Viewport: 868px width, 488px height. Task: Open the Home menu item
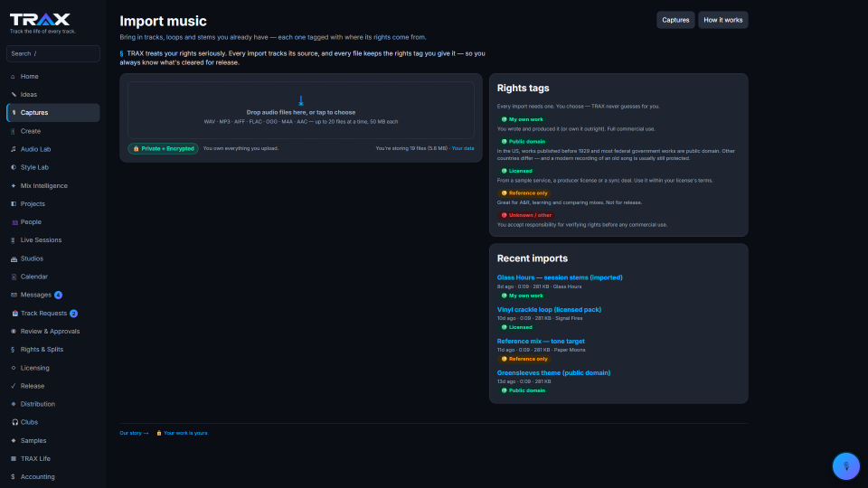coord(53,76)
